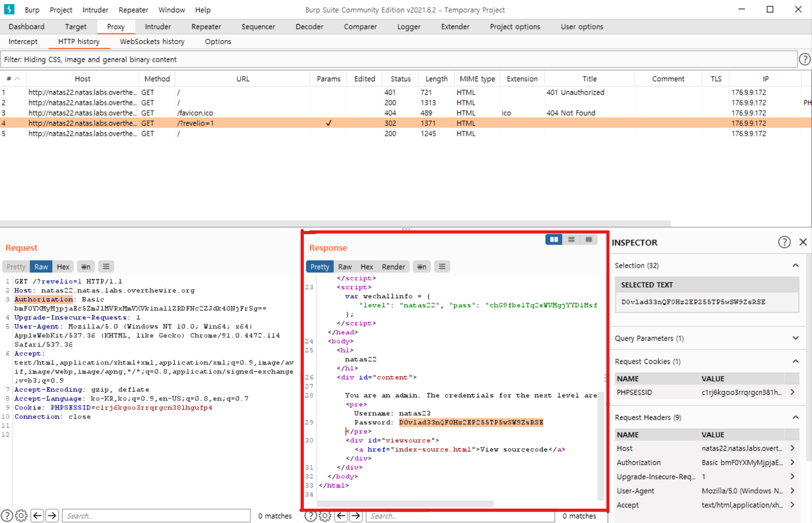Open the Burp menu
Viewport: 812px width, 523px height.
point(32,10)
